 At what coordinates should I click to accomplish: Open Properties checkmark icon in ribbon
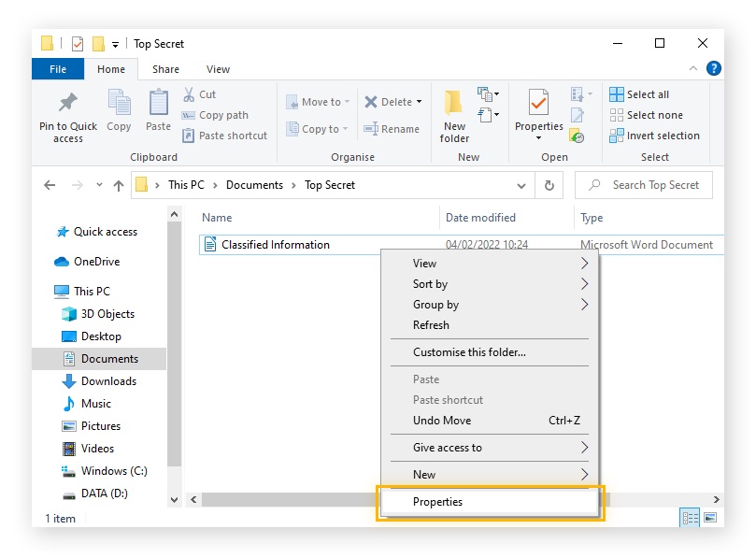pyautogui.click(x=538, y=102)
